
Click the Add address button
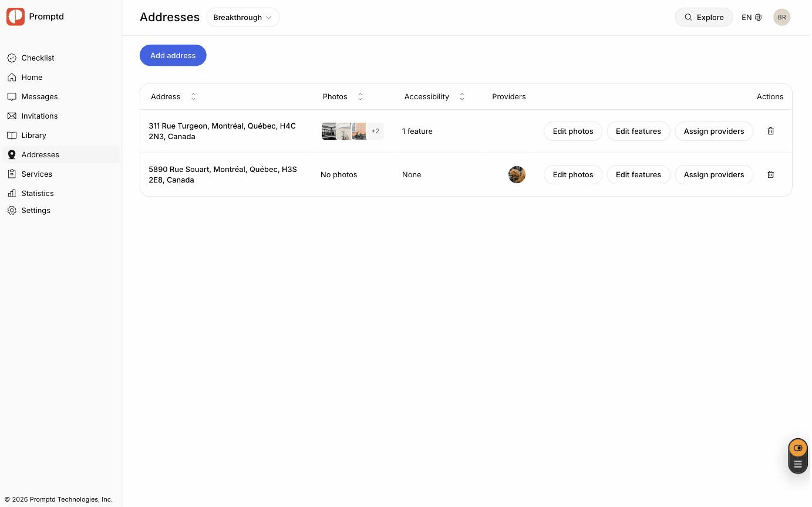pos(173,55)
